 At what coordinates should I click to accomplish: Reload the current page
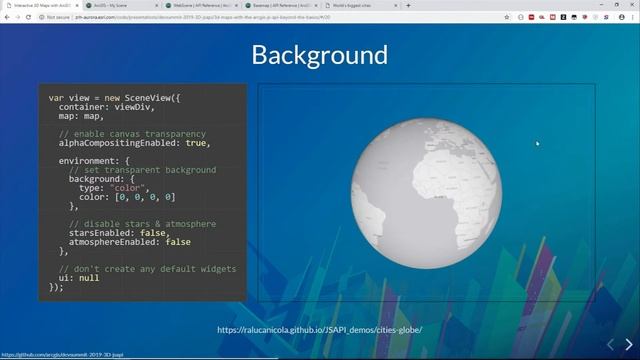coord(28,17)
